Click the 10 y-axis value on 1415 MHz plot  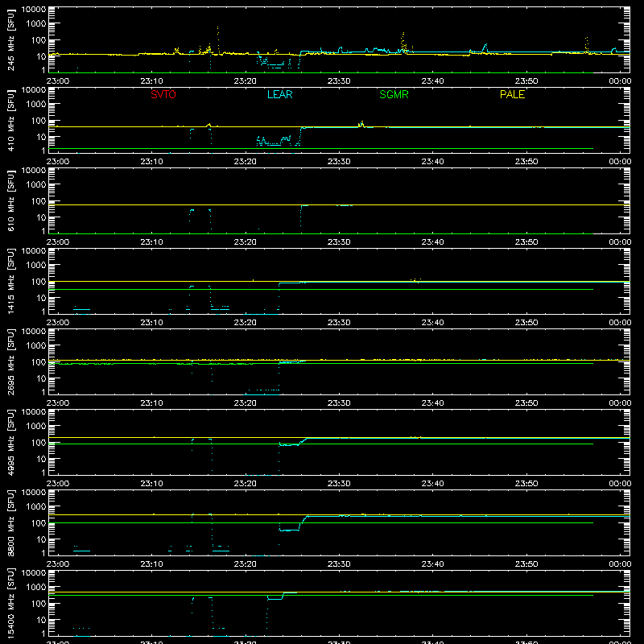click(x=41, y=298)
